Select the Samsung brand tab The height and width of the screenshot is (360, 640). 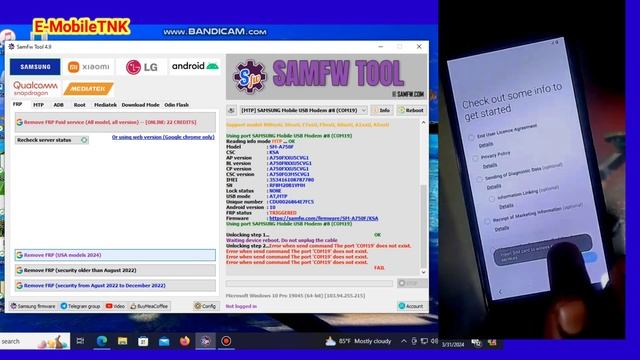pos(35,67)
